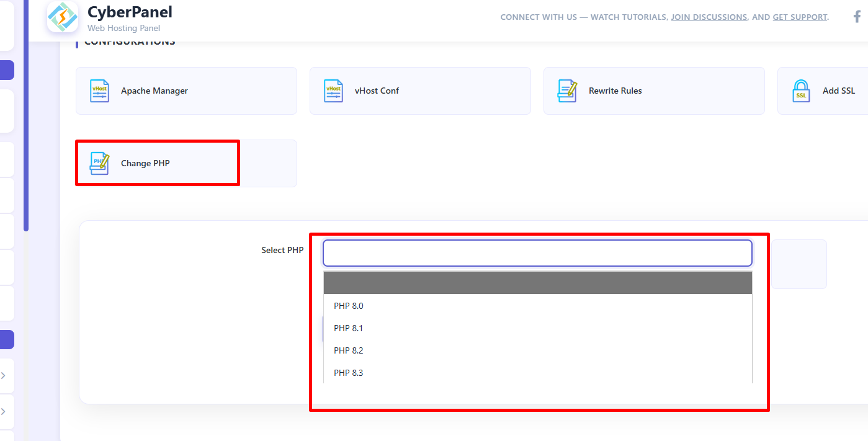Expand the upper sidebar chevron arrow
The height and width of the screenshot is (441, 868).
4,375
